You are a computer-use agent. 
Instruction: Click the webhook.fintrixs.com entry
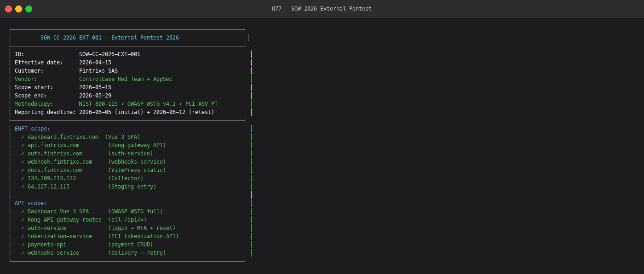tap(60, 162)
